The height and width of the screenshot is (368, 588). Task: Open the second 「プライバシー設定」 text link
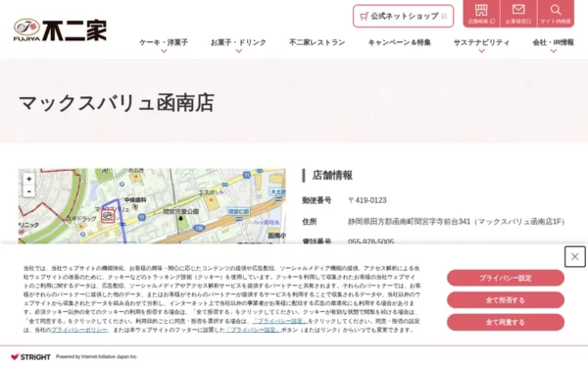(253, 330)
